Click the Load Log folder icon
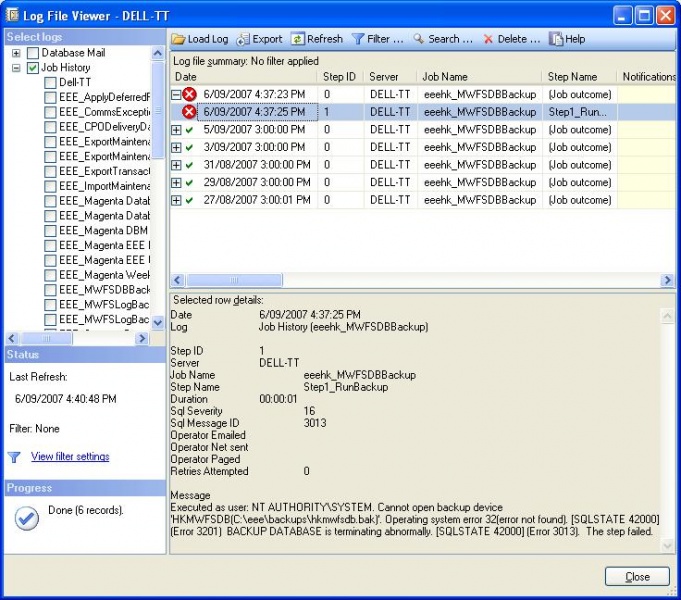The width and height of the screenshot is (681, 600). pyautogui.click(x=178, y=39)
